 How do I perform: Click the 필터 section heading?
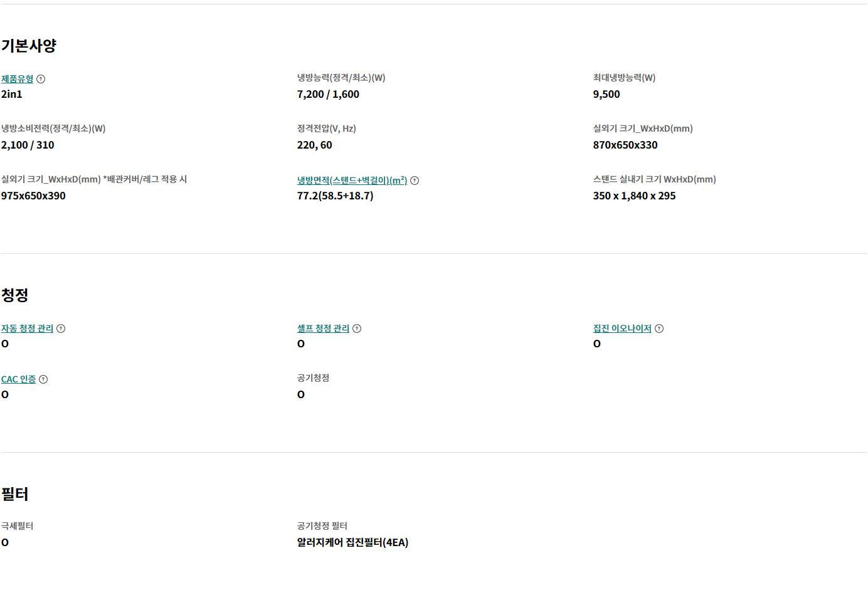point(14,494)
